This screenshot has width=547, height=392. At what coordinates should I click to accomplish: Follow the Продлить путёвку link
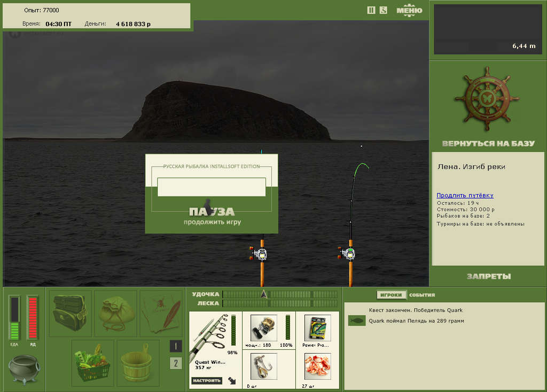coord(465,195)
